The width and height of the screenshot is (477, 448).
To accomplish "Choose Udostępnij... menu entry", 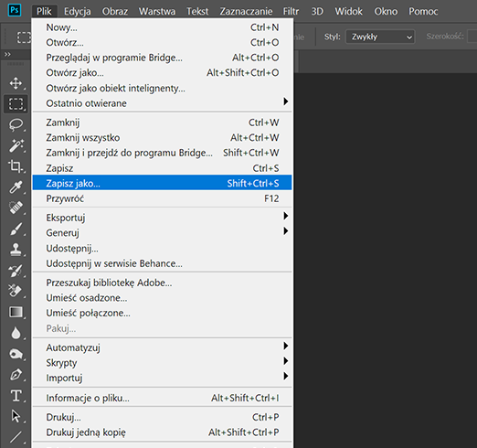I will point(162,248).
